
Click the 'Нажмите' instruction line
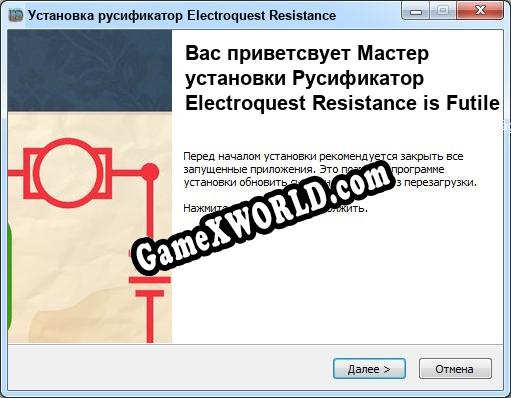coord(275,208)
